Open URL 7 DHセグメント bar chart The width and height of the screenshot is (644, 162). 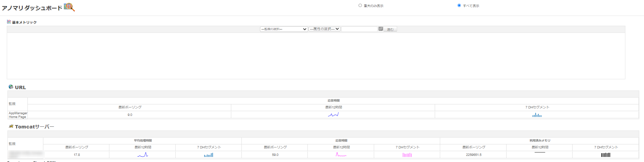pyautogui.click(x=537, y=115)
